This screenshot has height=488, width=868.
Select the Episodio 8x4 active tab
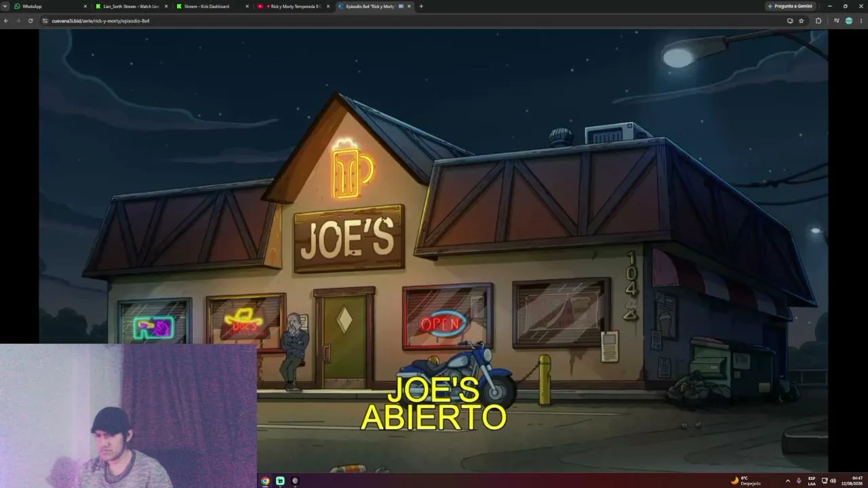374,6
